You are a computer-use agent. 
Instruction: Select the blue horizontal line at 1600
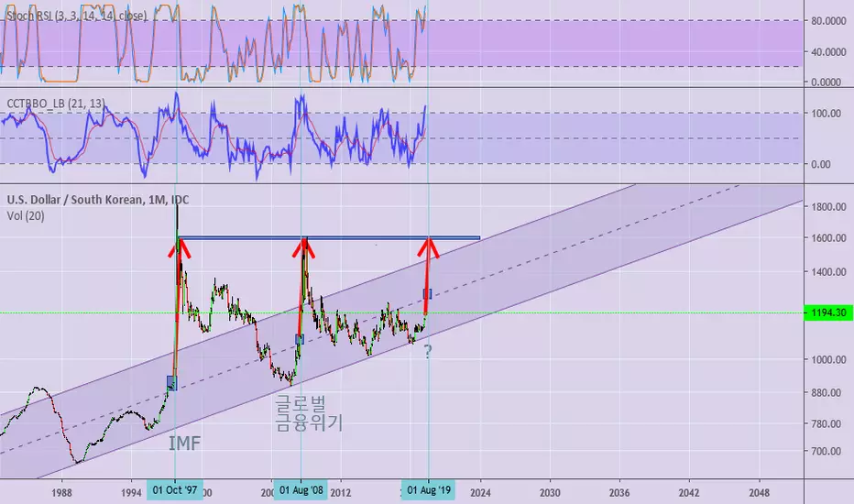coord(329,237)
